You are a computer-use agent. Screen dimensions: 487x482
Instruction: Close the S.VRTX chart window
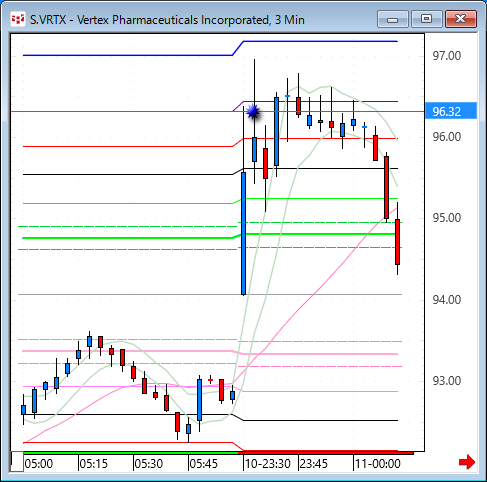461,19
